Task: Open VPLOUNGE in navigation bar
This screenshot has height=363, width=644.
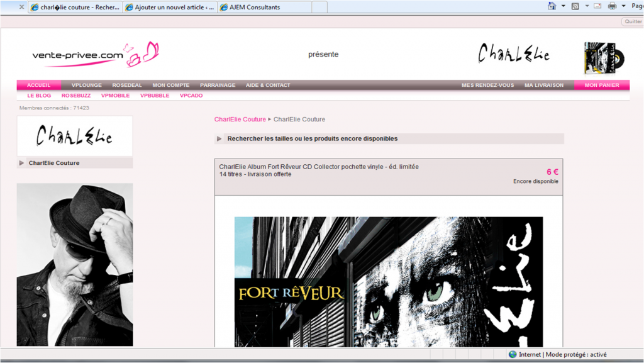Action: point(87,85)
